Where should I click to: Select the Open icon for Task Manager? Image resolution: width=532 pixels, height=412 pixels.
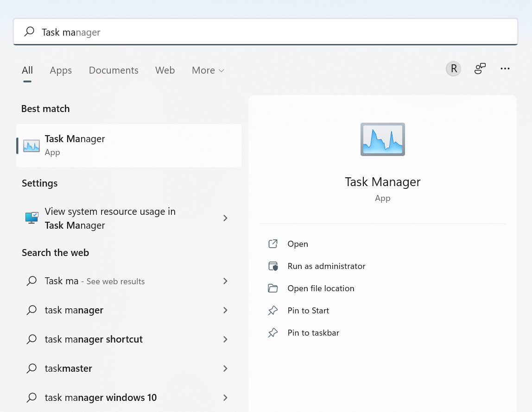click(x=273, y=243)
